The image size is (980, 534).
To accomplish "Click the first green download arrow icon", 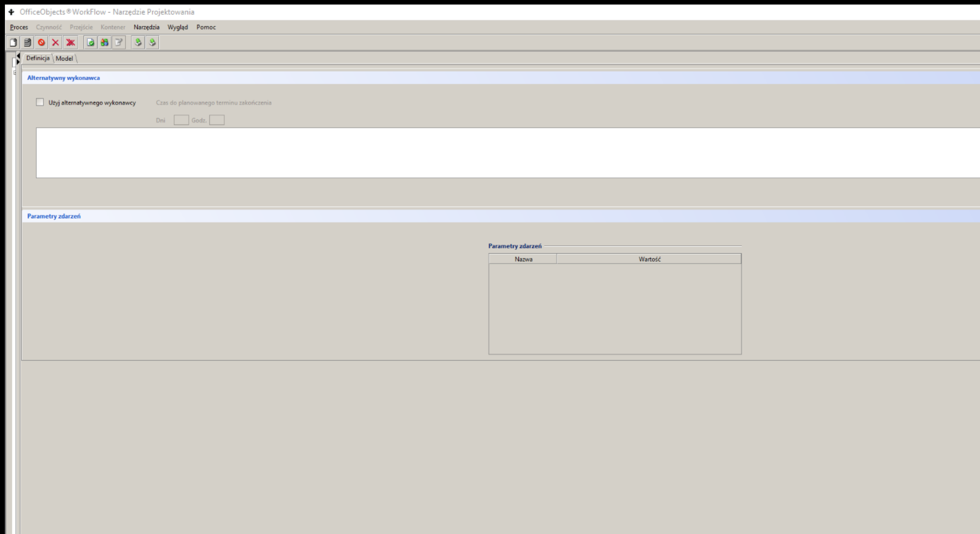I will point(139,42).
